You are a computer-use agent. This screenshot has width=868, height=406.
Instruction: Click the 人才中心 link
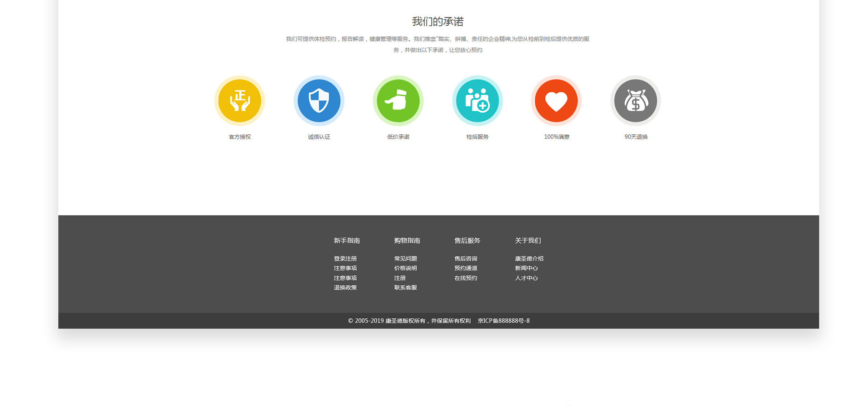526,278
